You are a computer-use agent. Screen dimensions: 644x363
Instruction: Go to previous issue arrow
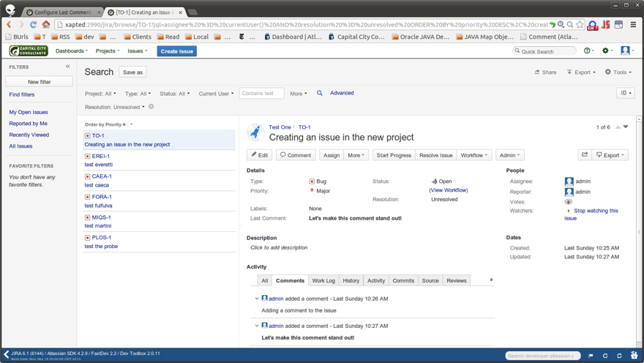pos(618,127)
